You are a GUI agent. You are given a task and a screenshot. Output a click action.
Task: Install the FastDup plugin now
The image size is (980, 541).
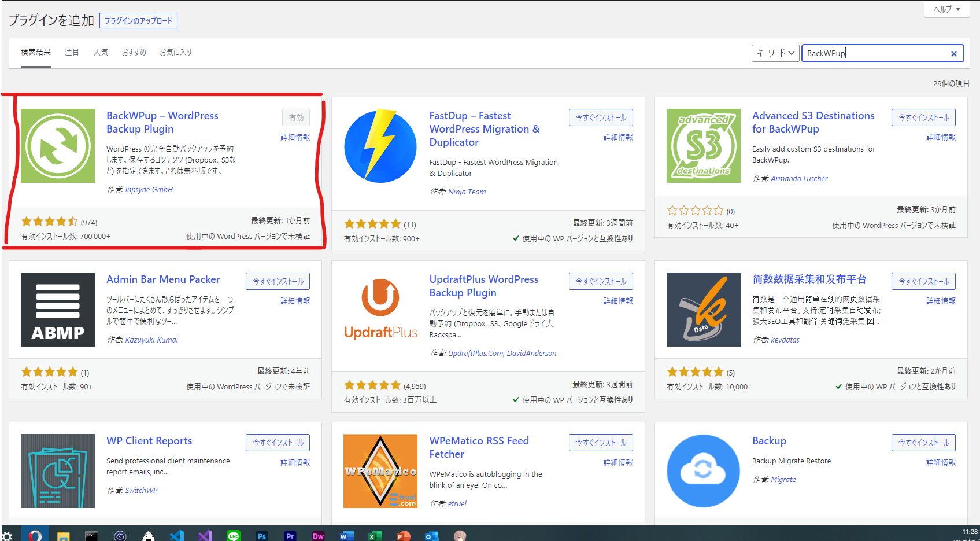[x=601, y=117]
